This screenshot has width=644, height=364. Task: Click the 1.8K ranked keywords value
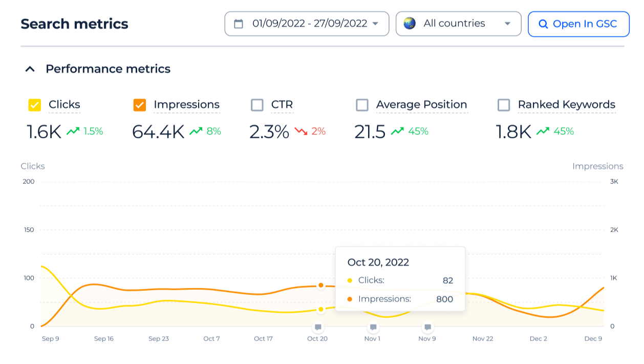tap(513, 132)
